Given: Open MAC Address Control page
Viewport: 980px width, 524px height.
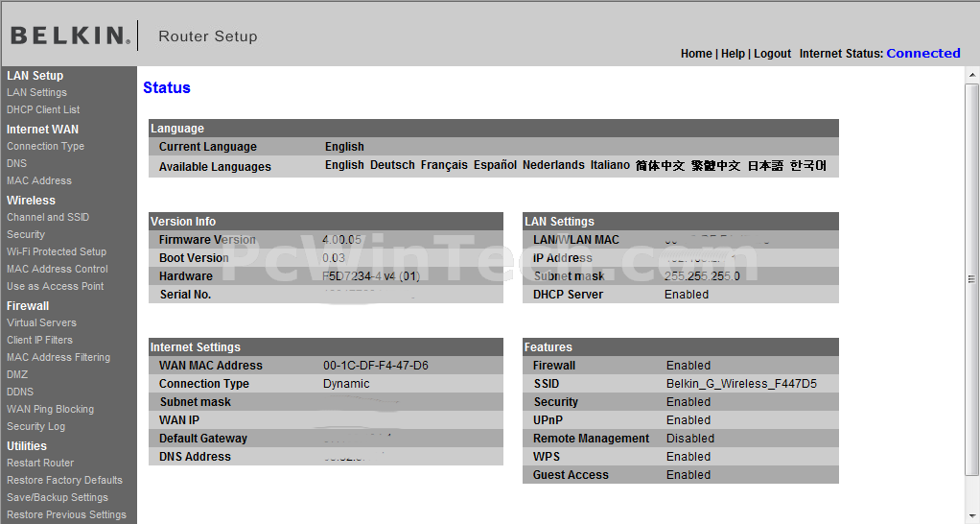Looking at the screenshot, I should (x=58, y=269).
